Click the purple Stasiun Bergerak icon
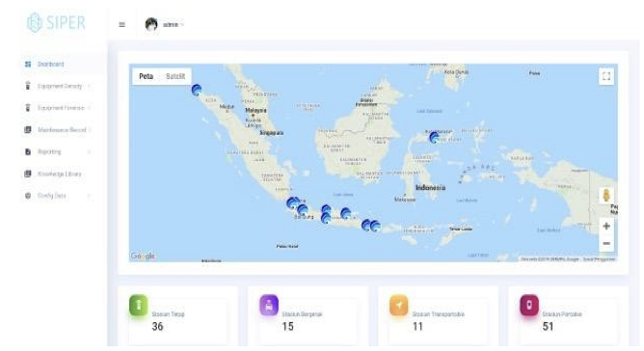The image size is (644, 351). click(x=269, y=306)
